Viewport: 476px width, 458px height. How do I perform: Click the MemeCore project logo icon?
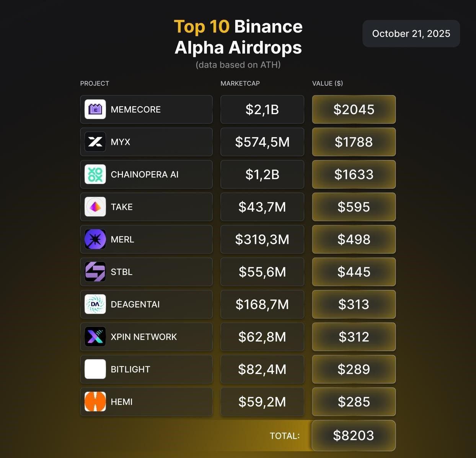pos(95,109)
